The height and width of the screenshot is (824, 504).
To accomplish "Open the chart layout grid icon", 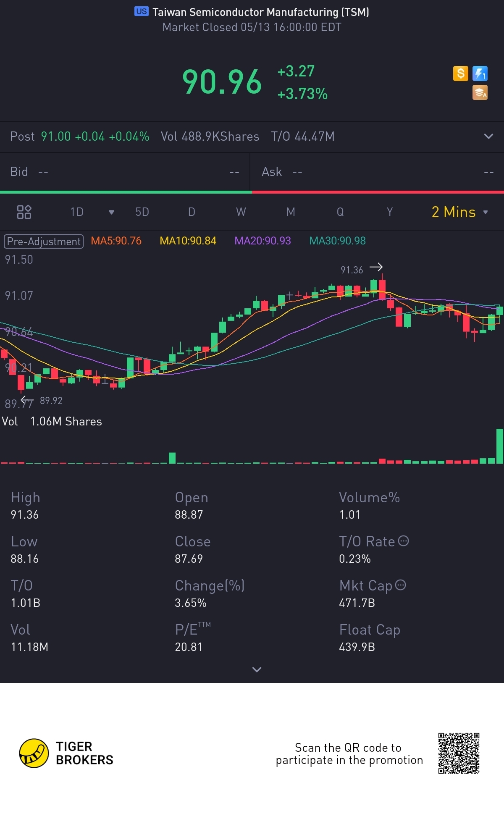I will 24,212.
